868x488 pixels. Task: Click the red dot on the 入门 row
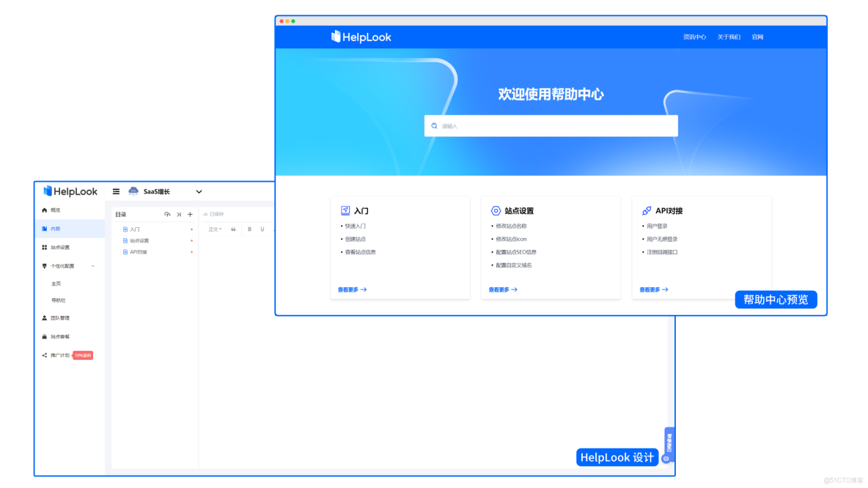tap(191, 229)
